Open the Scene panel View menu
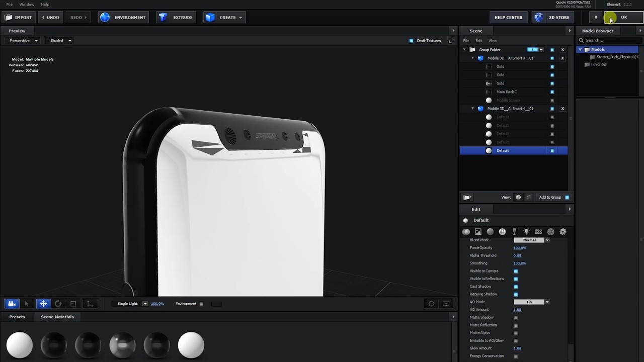Viewport: 644px width, 362px height. [x=493, y=41]
